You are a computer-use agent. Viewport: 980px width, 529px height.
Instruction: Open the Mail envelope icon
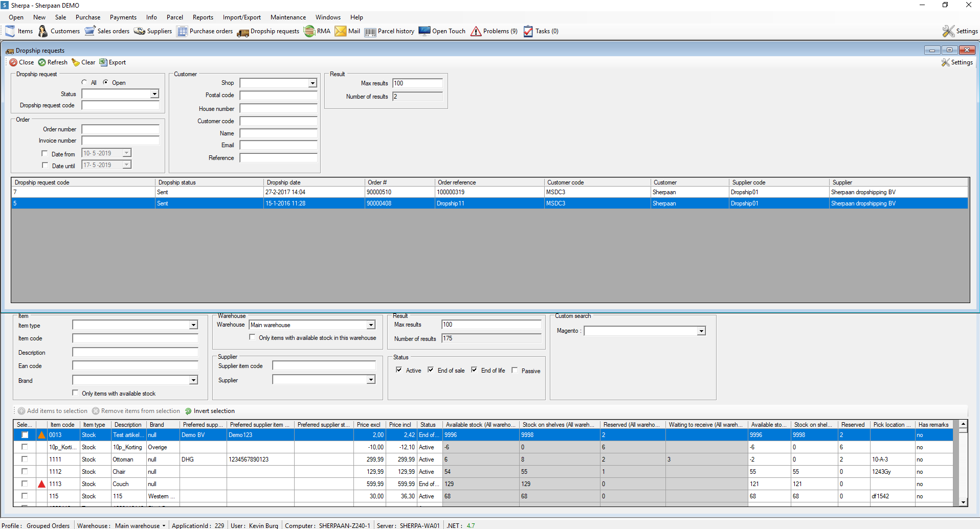coord(340,31)
